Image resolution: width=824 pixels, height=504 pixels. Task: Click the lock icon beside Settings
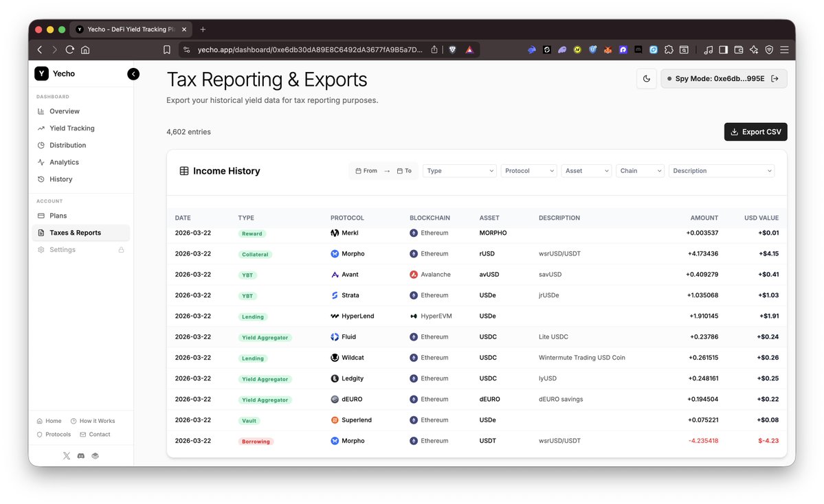(x=122, y=250)
